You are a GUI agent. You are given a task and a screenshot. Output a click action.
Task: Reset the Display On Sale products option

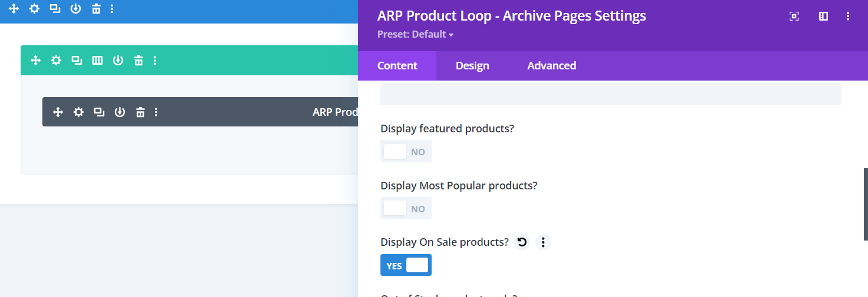pos(522,242)
